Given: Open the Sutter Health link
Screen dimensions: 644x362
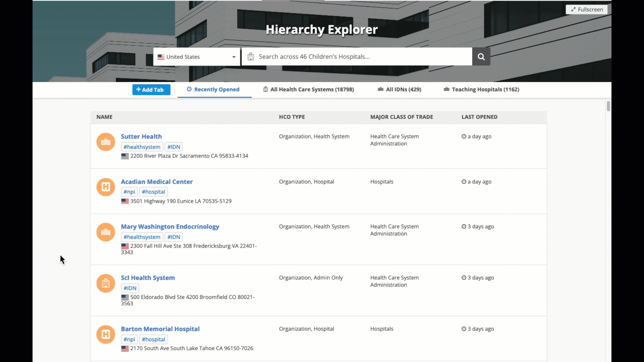Looking at the screenshot, I should (141, 136).
